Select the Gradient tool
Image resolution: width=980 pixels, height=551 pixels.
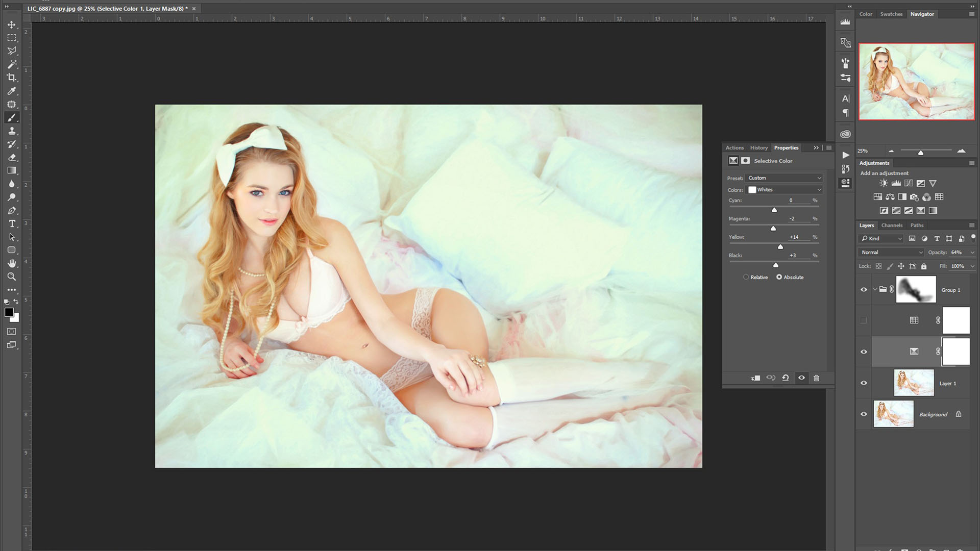click(12, 170)
